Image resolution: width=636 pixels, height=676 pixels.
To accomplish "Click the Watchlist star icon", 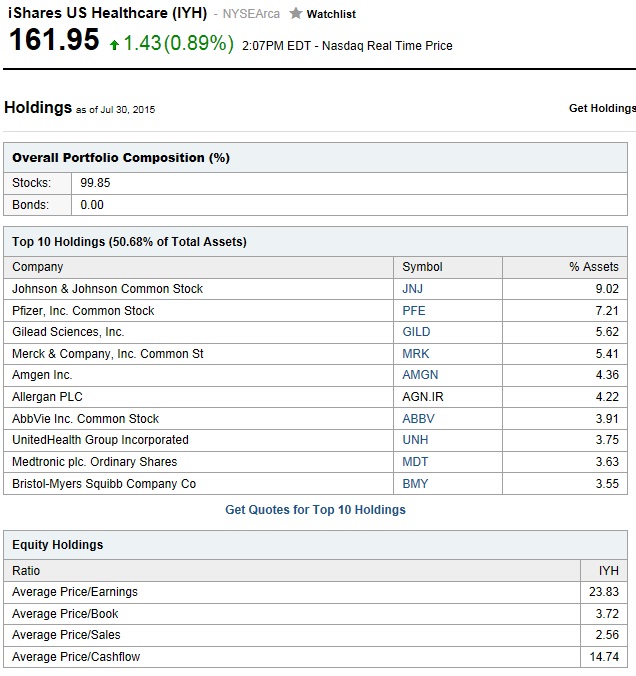I will [x=295, y=14].
